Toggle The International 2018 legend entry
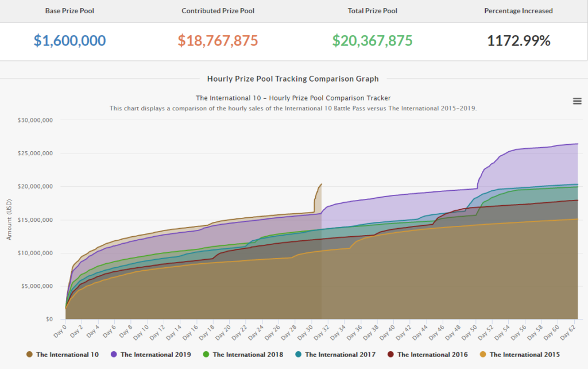This screenshot has width=588, height=369. pos(247,355)
